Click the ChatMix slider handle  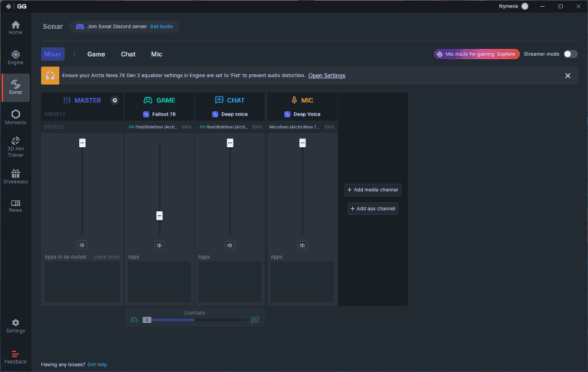pyautogui.click(x=147, y=320)
